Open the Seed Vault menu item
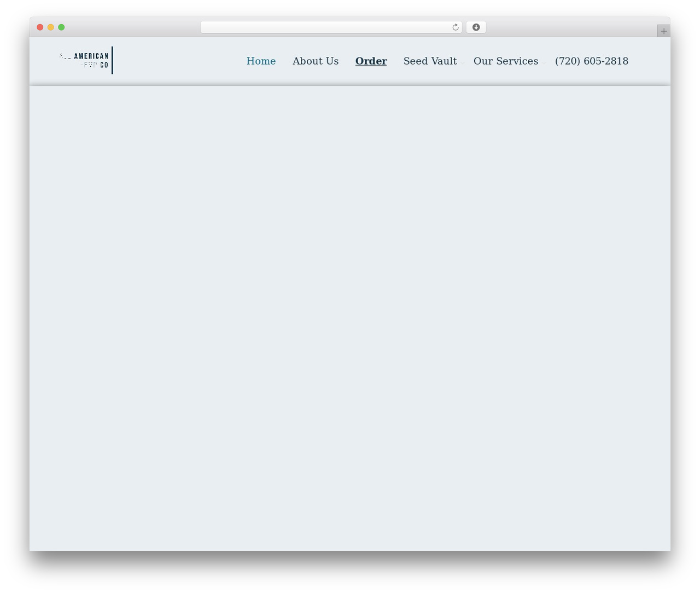 point(430,61)
